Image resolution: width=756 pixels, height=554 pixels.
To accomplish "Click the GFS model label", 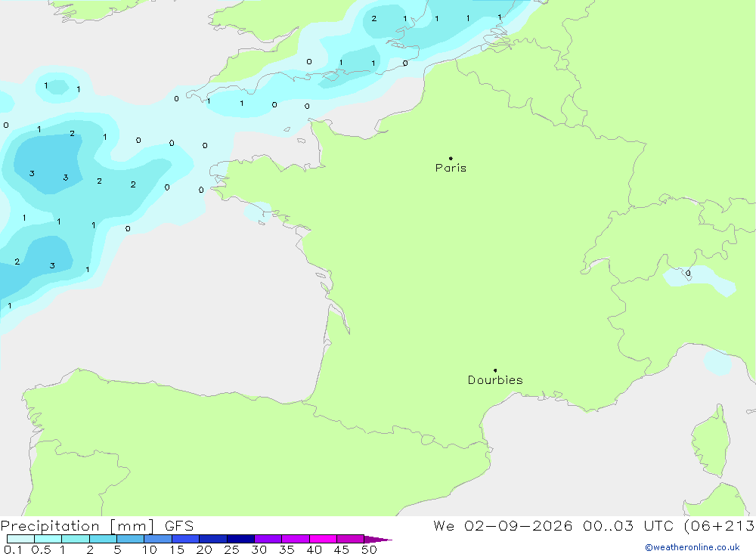I will pos(179,526).
